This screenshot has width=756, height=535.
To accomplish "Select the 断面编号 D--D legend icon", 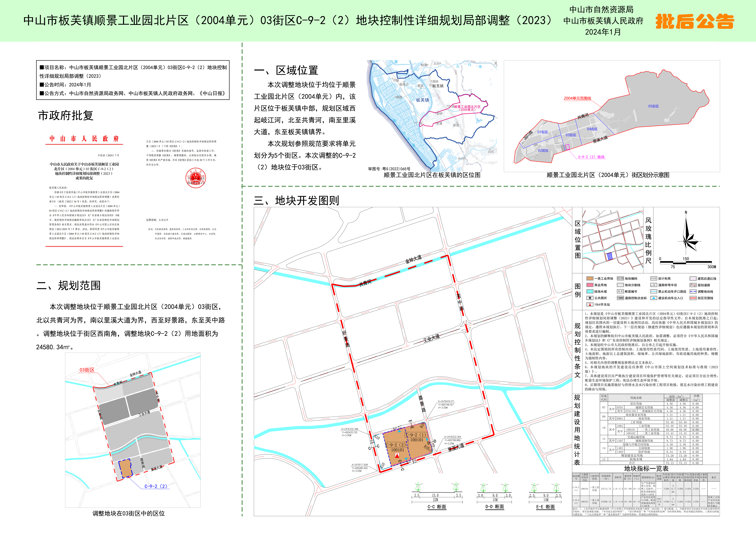I will (620, 292).
